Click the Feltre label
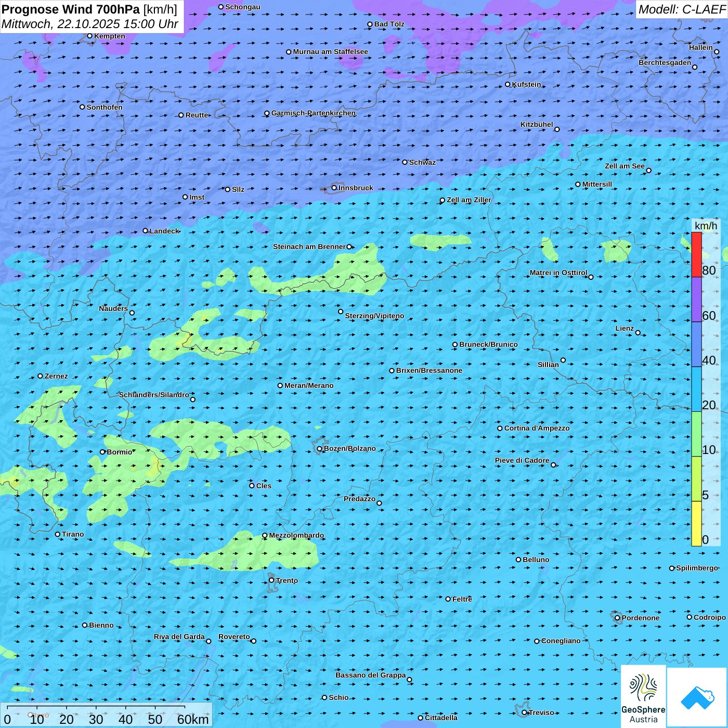 click(462, 599)
